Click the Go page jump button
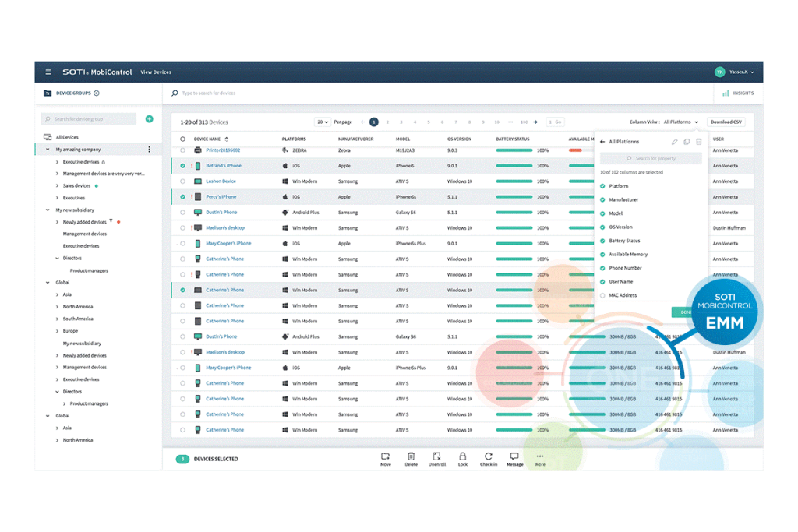 click(x=558, y=122)
